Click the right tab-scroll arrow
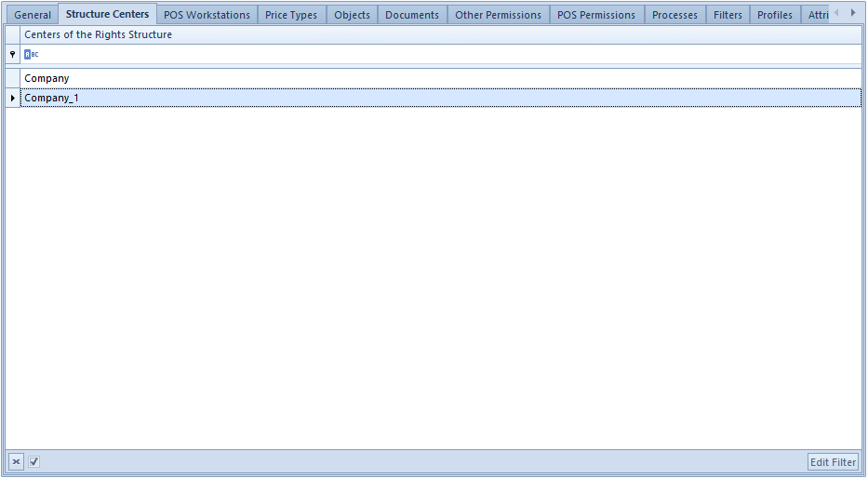Viewport: 868px width, 478px height. (x=853, y=13)
